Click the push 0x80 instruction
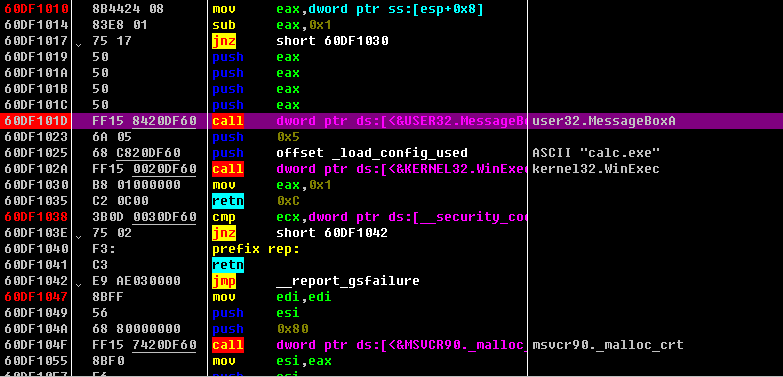The image size is (783, 377). tap(260, 329)
